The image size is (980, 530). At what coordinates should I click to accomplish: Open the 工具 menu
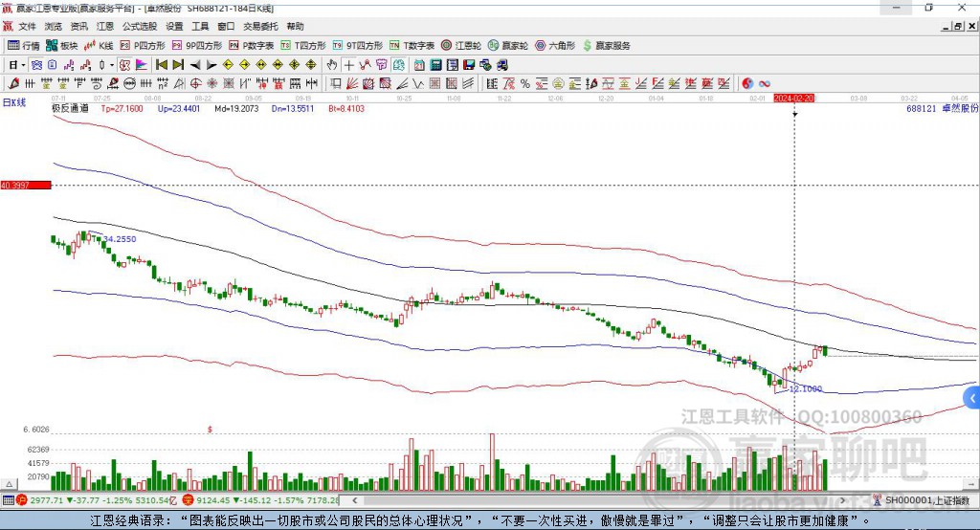coord(200,26)
